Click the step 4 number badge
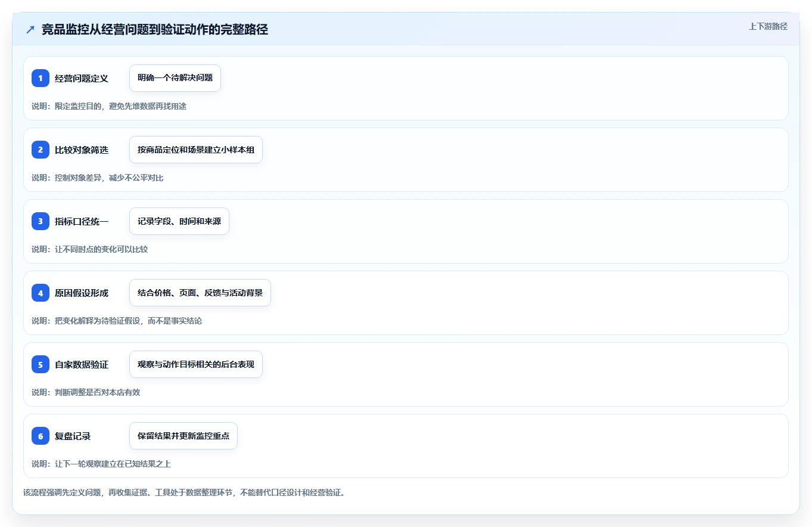Viewport: 812px width, 527px height. coord(41,293)
